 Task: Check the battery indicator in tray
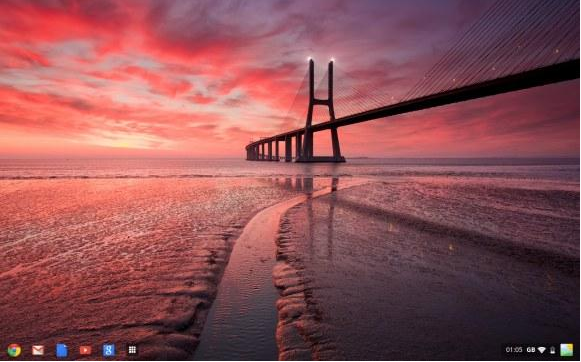pyautogui.click(x=552, y=350)
